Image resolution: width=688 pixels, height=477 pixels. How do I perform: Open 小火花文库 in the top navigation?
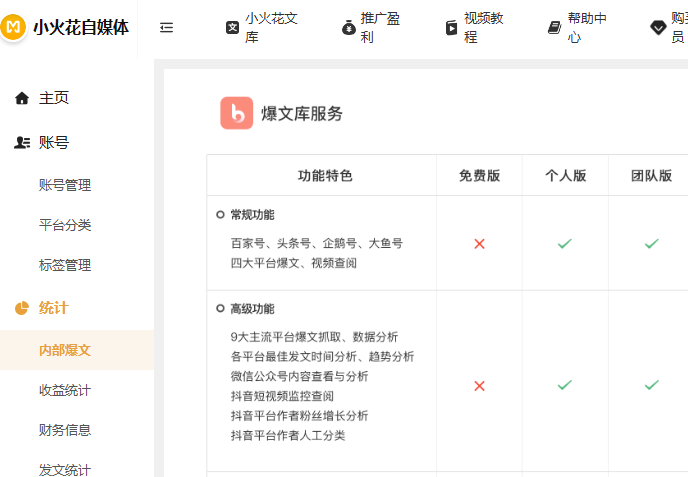(262, 28)
